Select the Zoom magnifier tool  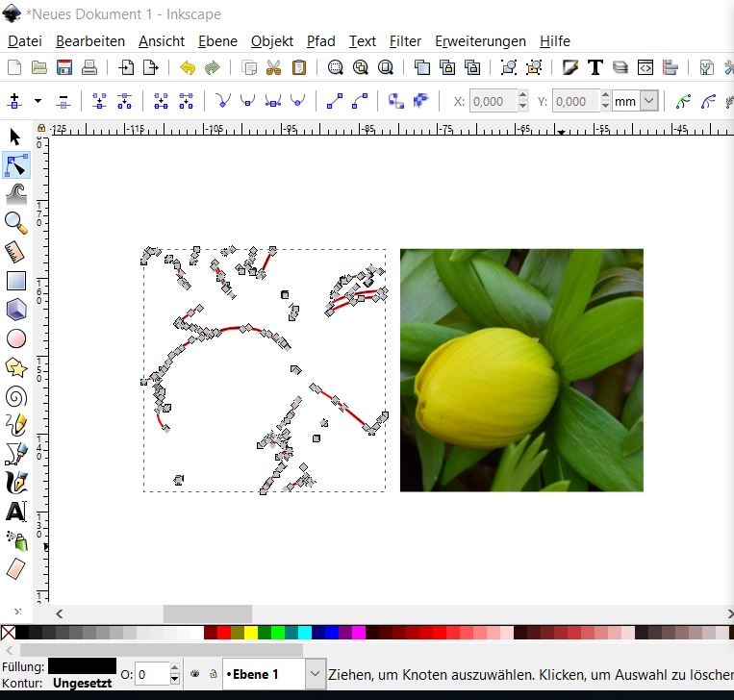pos(16,223)
